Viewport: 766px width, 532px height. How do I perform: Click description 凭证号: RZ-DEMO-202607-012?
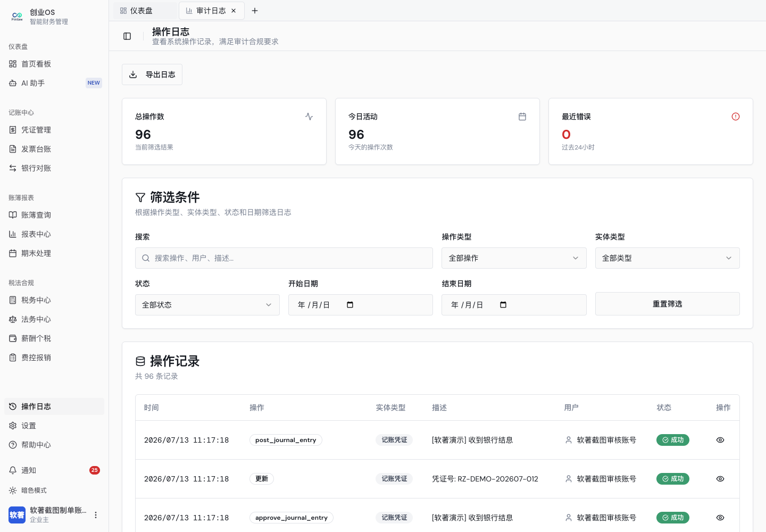[x=485, y=479]
